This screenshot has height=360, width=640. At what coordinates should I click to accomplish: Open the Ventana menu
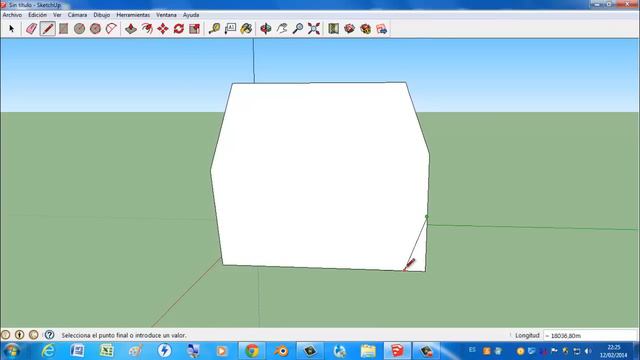[166, 15]
